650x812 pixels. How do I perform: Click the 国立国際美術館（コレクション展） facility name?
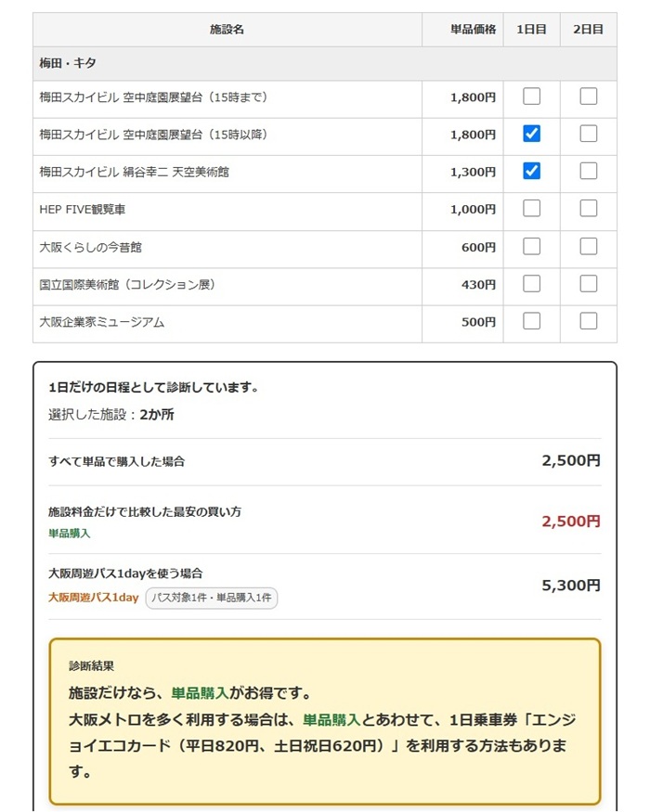(x=127, y=284)
